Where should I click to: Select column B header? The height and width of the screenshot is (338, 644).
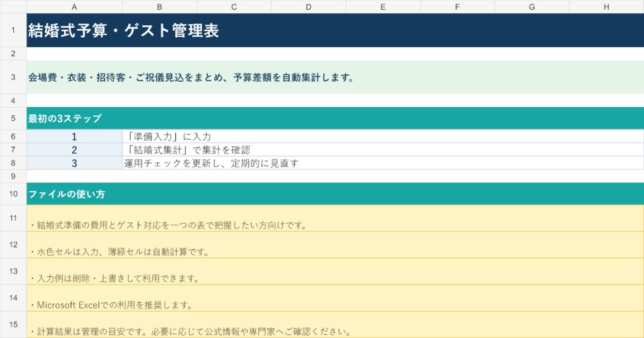point(159,6)
